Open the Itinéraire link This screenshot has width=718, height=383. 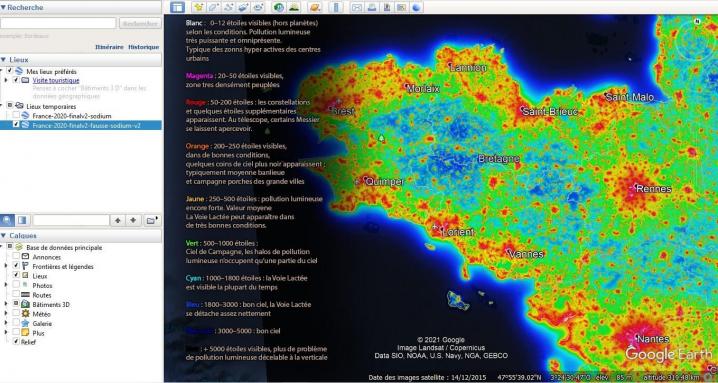(x=109, y=47)
